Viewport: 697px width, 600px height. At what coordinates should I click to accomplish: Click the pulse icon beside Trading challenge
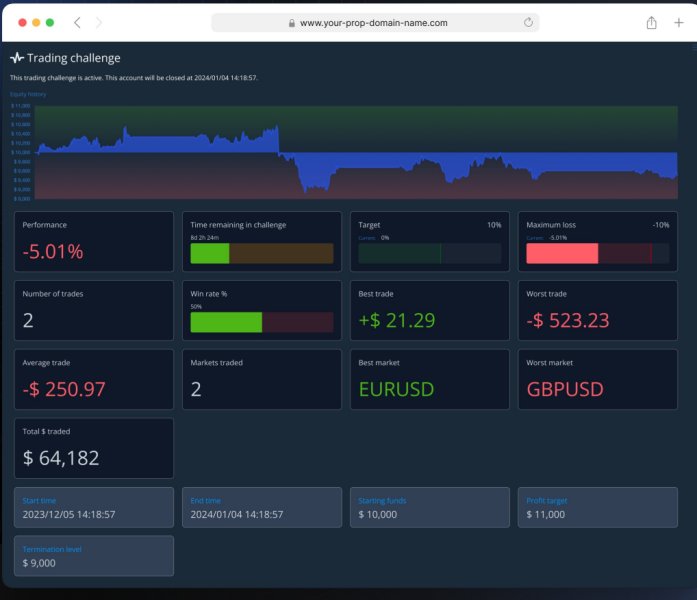[x=17, y=58]
